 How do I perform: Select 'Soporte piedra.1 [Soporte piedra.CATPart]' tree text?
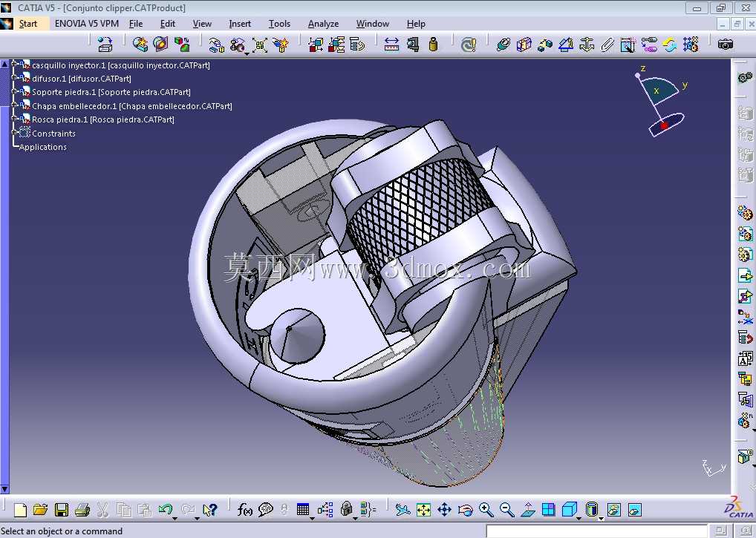[x=111, y=92]
